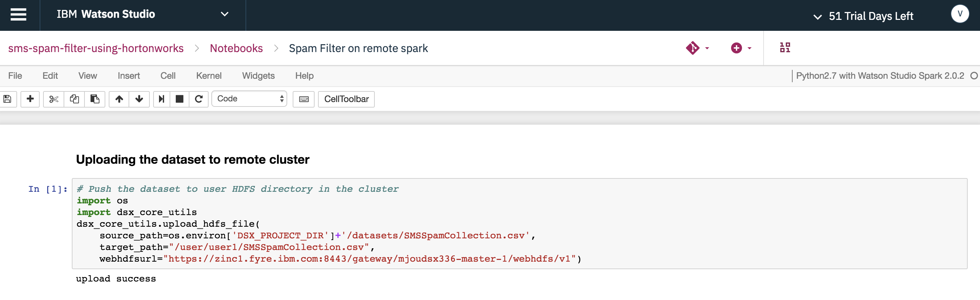The width and height of the screenshot is (980, 300).
Task: Open the data grid panel icon
Action: point(785,48)
